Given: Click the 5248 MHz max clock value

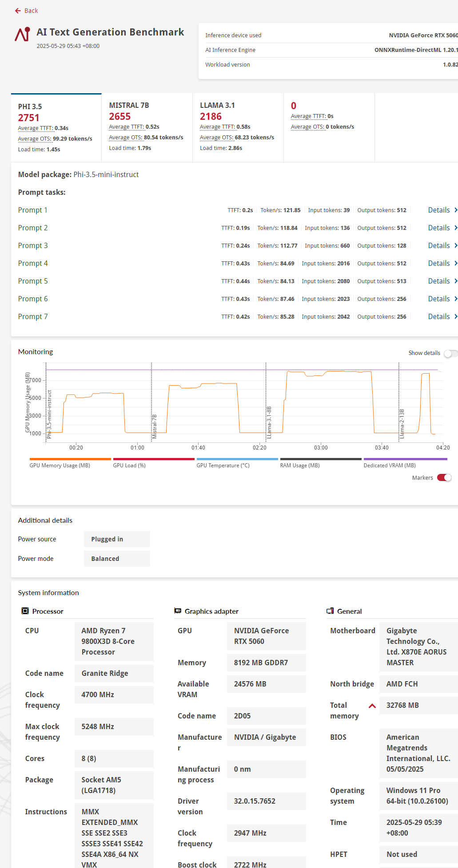Looking at the screenshot, I should pyautogui.click(x=114, y=726).
